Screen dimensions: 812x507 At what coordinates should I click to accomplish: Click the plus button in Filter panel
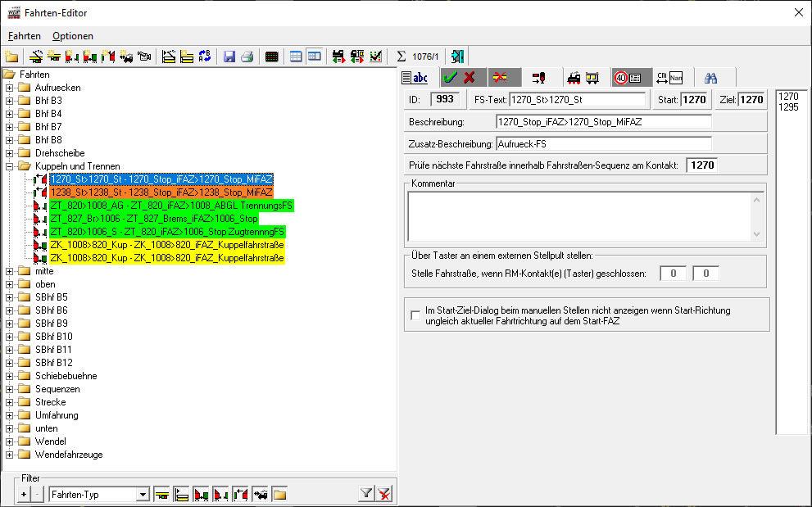point(23,494)
